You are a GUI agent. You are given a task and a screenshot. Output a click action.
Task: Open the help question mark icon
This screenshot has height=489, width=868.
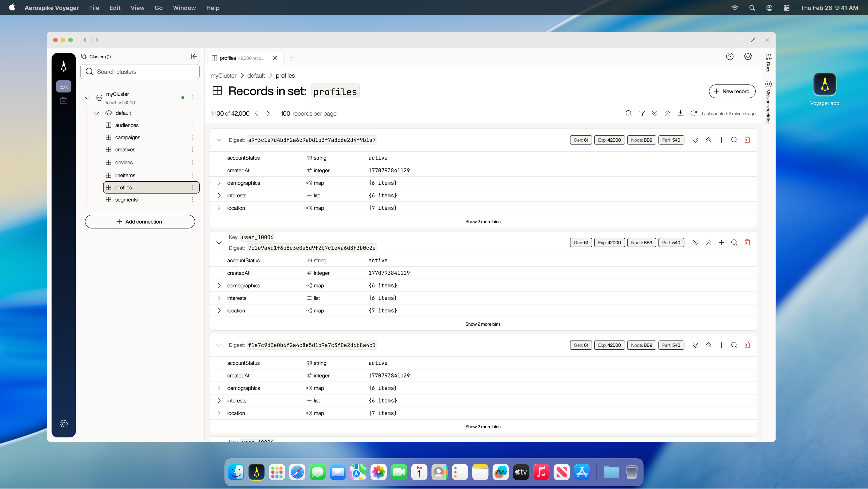pyautogui.click(x=729, y=57)
